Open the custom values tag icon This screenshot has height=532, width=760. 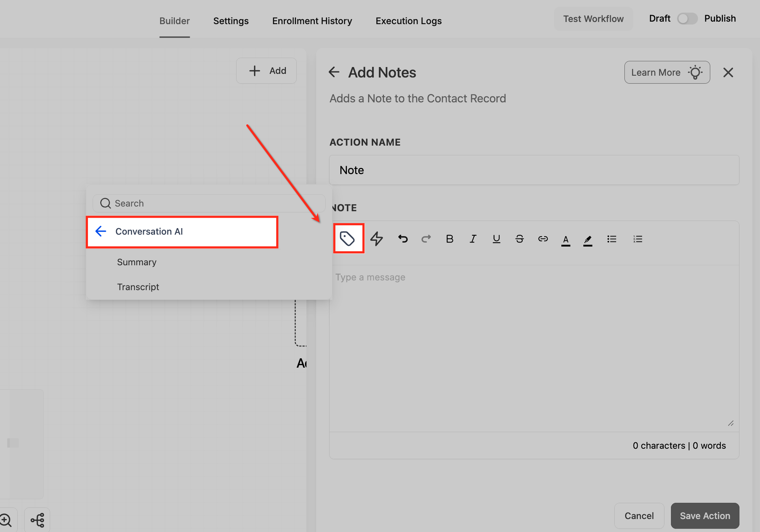tap(348, 239)
